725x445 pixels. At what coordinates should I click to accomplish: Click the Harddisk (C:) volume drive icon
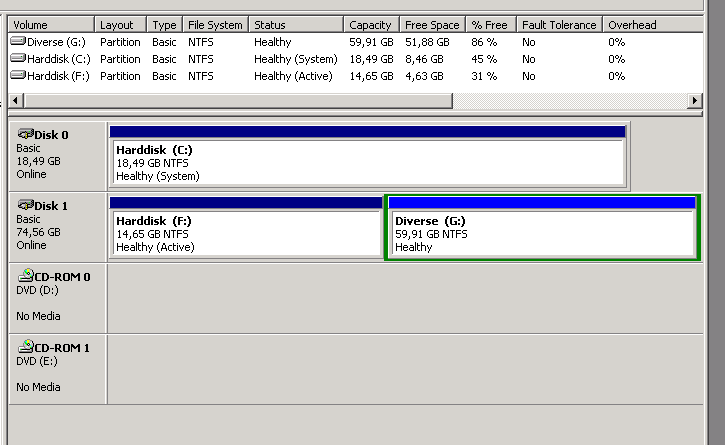18,58
